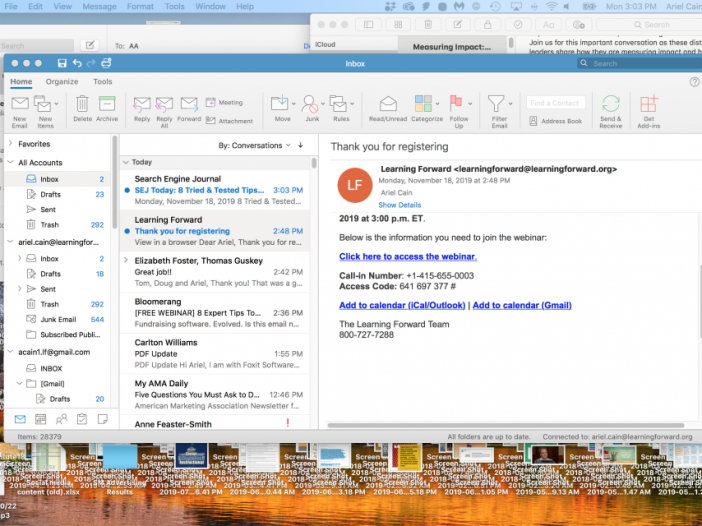Collapse the ariel.cain@learningfor... account
This screenshot has height=526, width=702.
11,242
